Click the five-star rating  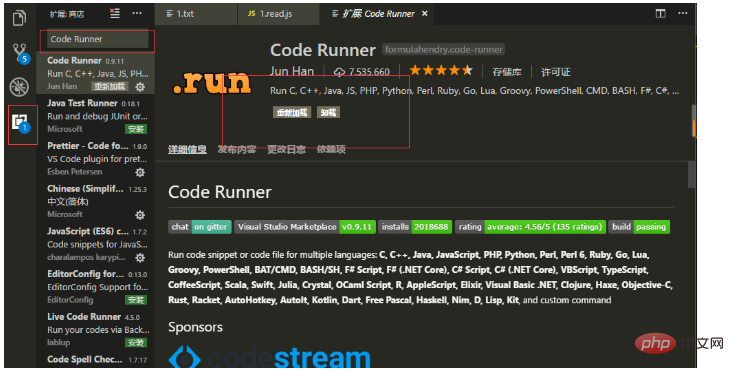click(441, 71)
